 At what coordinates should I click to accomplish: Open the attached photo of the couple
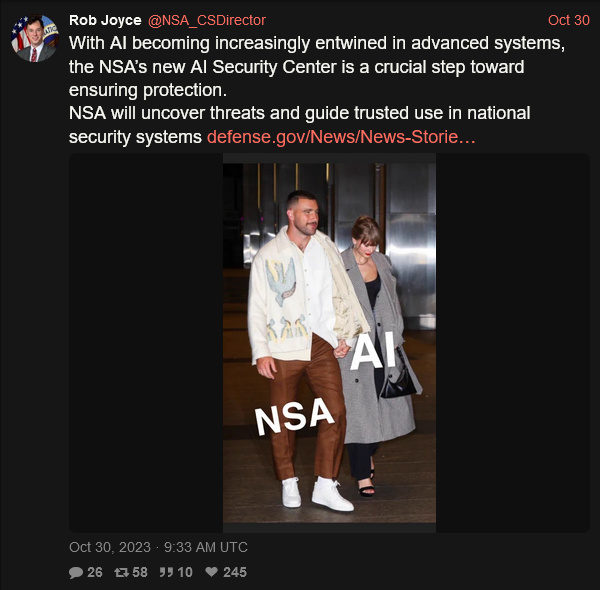(329, 343)
